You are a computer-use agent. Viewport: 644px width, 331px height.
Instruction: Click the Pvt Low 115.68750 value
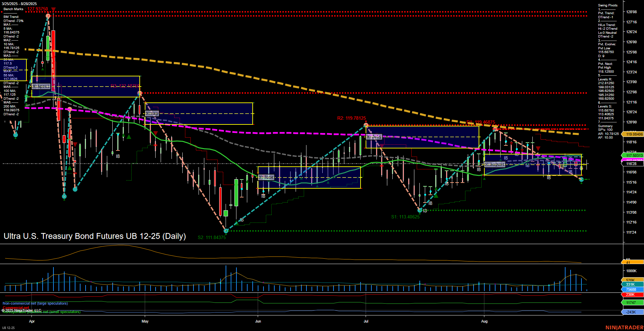coord(606,50)
